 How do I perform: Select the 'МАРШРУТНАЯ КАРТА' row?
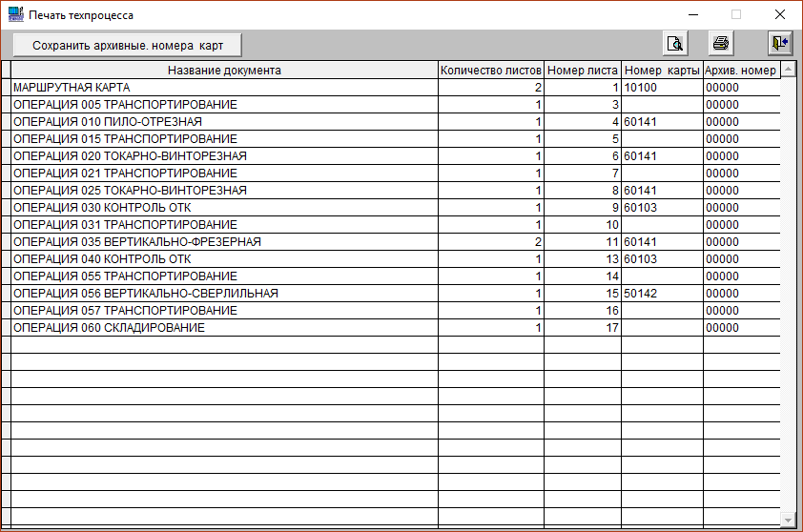pos(224,88)
